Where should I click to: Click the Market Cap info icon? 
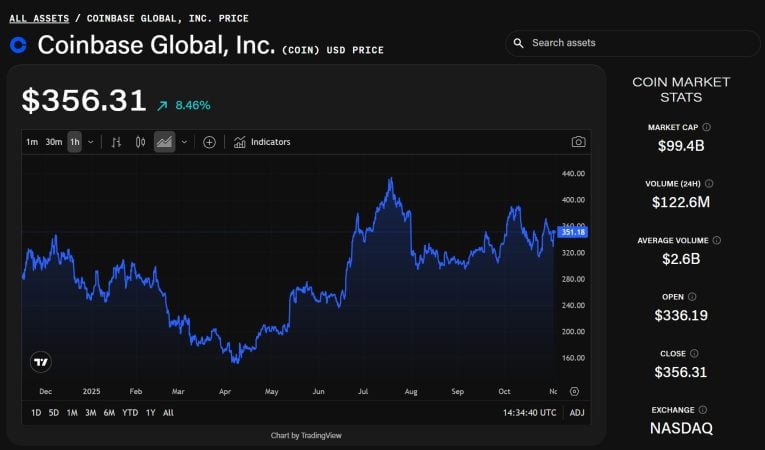[x=707, y=127]
